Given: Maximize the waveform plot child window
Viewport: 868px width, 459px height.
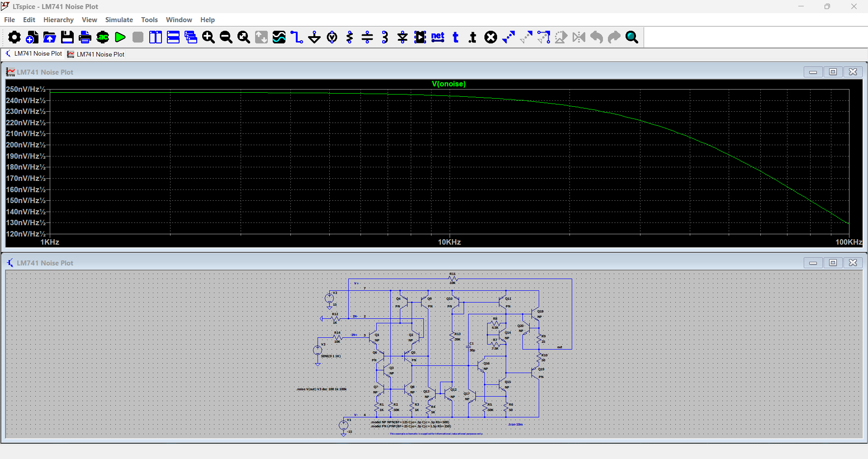Looking at the screenshot, I should [x=833, y=72].
